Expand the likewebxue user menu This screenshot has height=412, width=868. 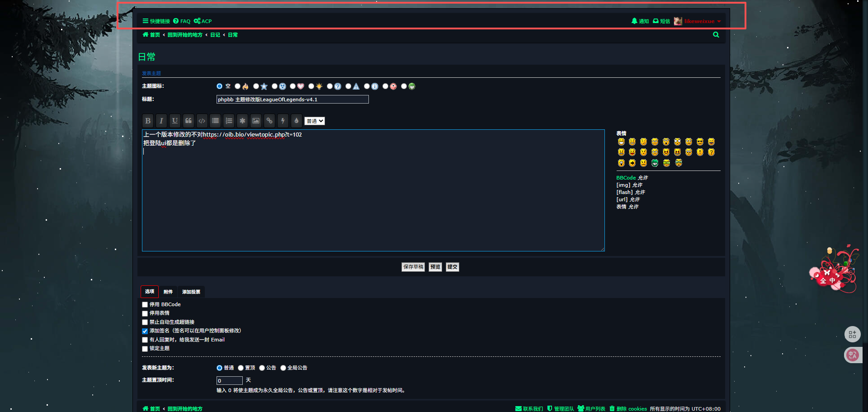point(699,21)
